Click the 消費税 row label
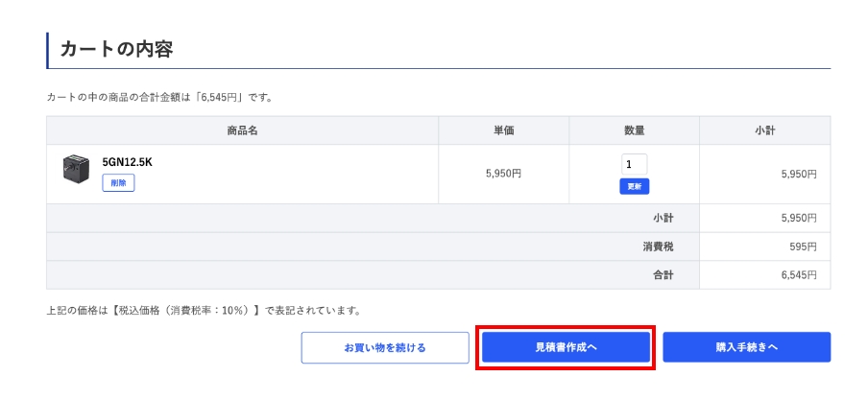This screenshot has width=868, height=400. coord(658,247)
